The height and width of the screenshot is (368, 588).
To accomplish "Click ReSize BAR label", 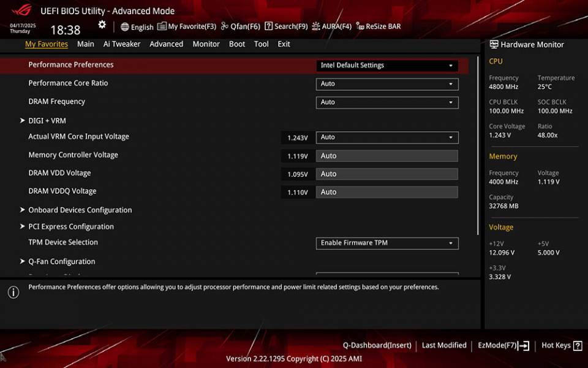I will [383, 26].
